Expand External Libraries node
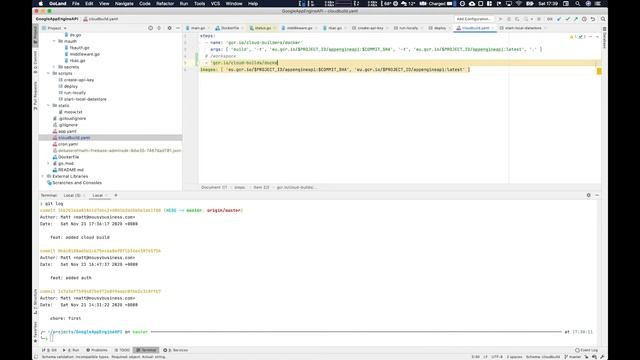This screenshot has width=640, height=360. (42, 176)
